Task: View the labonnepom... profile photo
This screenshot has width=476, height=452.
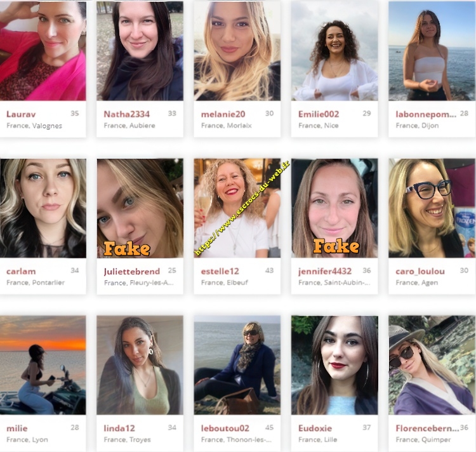Action: click(432, 51)
